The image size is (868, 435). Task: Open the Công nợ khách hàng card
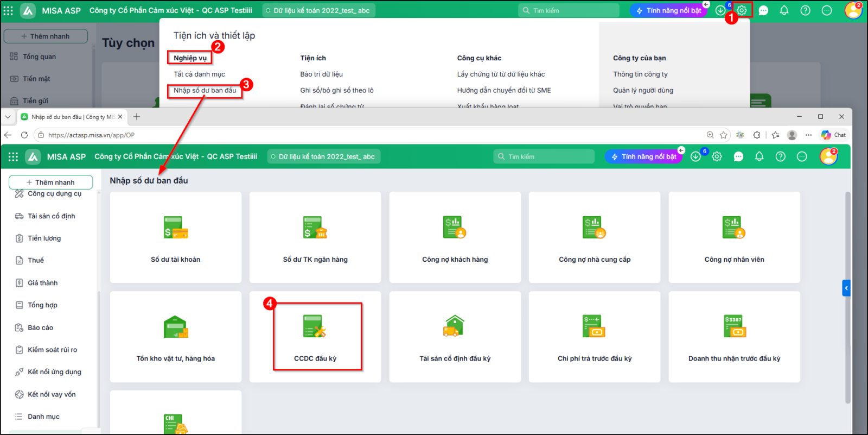[455, 237]
